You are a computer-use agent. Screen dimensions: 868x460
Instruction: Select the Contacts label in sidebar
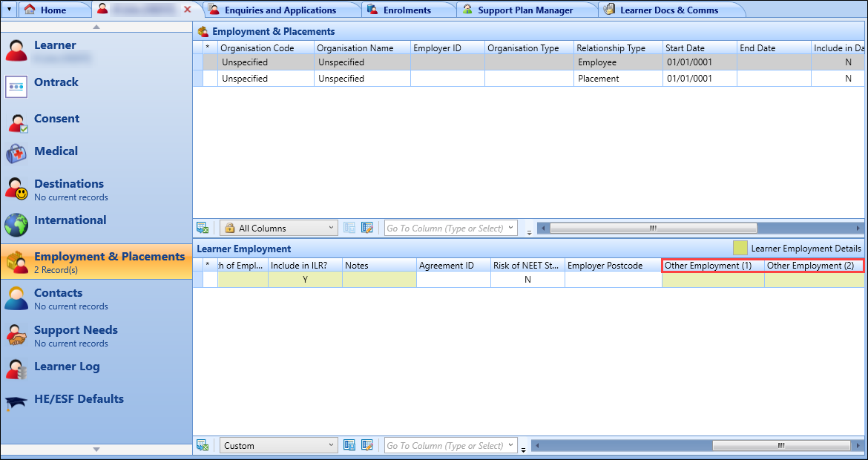pos(58,293)
